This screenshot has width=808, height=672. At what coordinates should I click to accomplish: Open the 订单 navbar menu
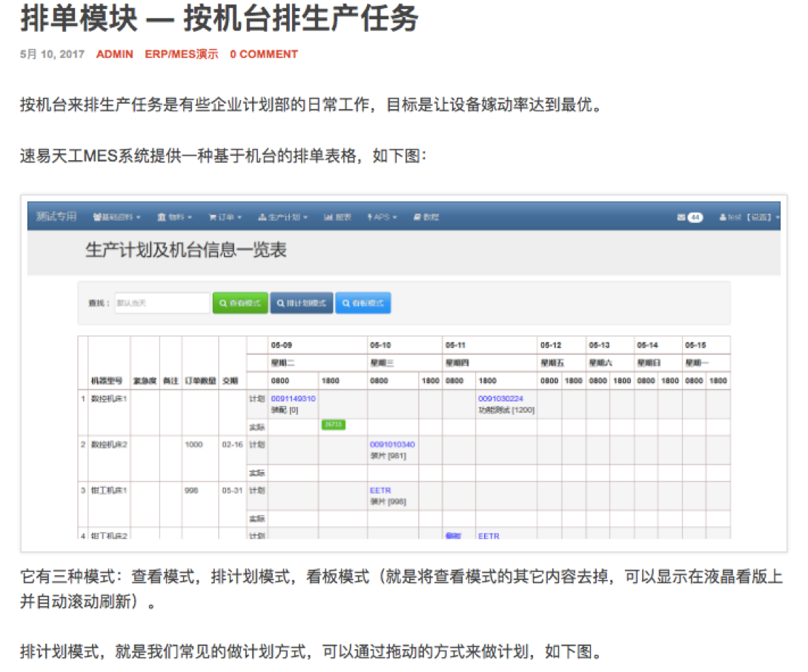click(225, 217)
